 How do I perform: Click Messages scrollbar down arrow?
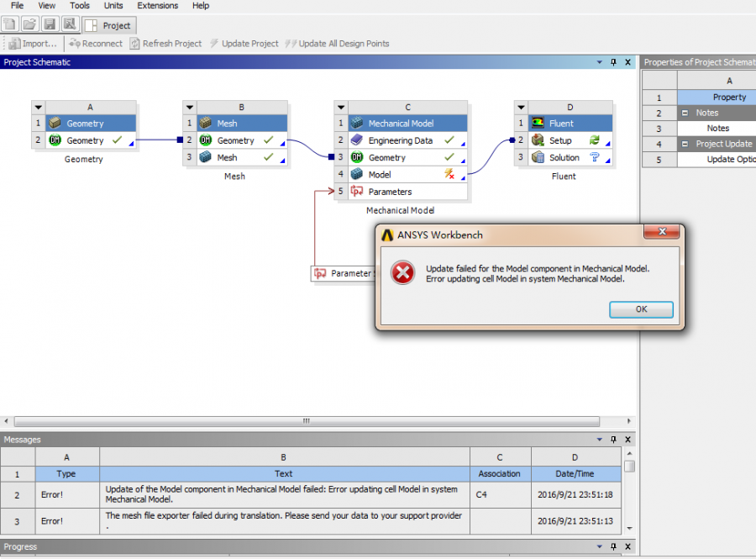629,528
